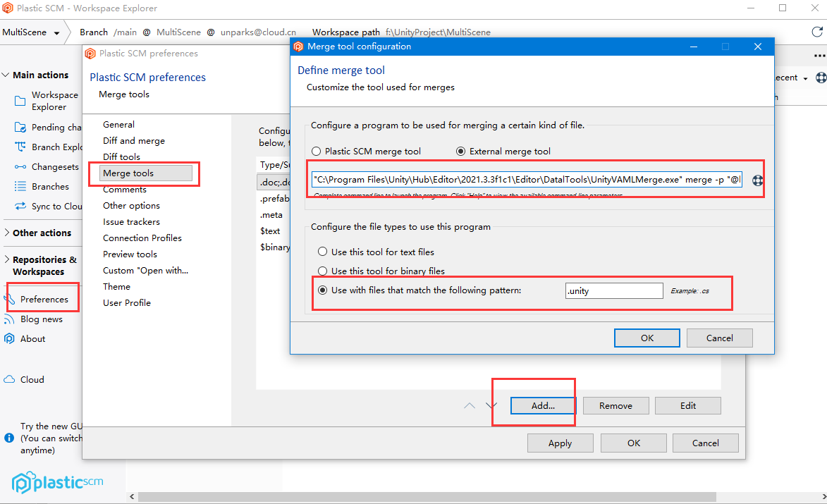The image size is (827, 504).
Task: Choose Use this tool for binary files
Action: point(322,271)
